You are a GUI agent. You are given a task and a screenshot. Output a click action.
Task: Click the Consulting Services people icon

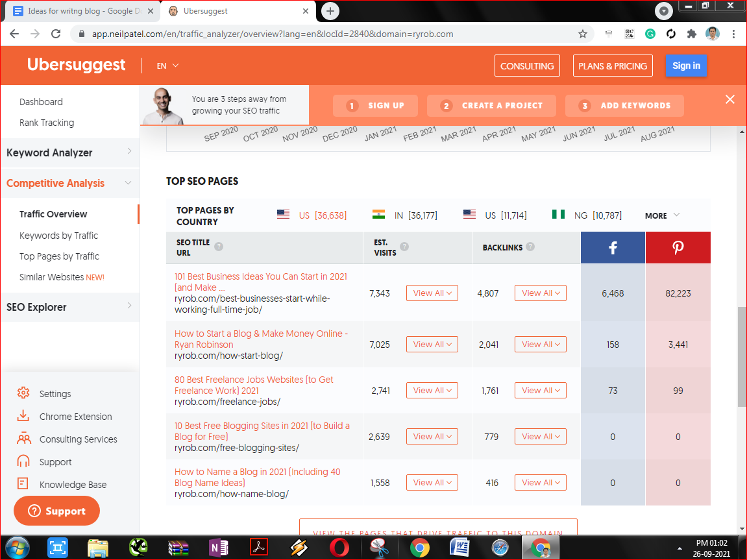23,439
